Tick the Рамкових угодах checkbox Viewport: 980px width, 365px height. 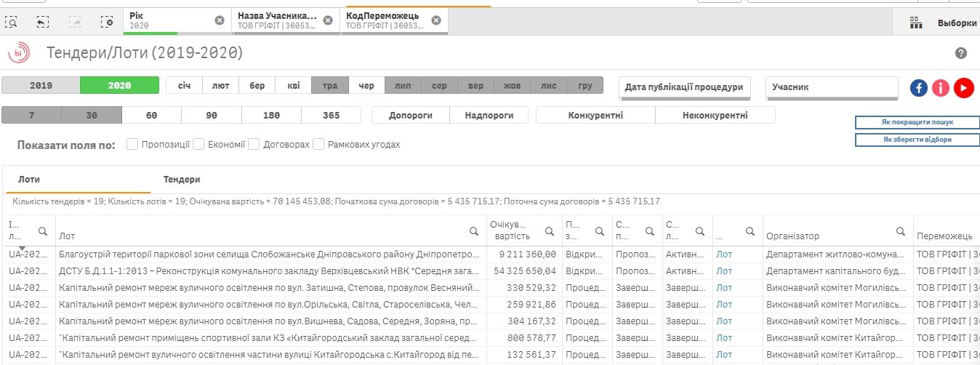[318, 144]
